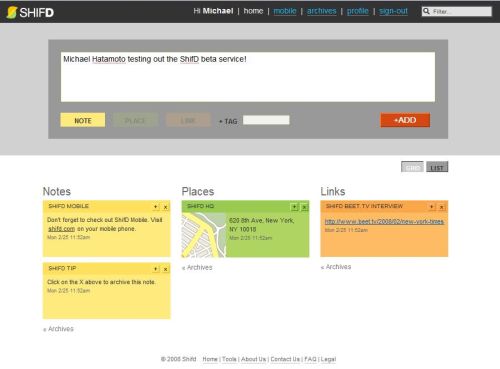Click the Links column heading
Image resolution: width=500 pixels, height=369 pixels.
(x=333, y=191)
